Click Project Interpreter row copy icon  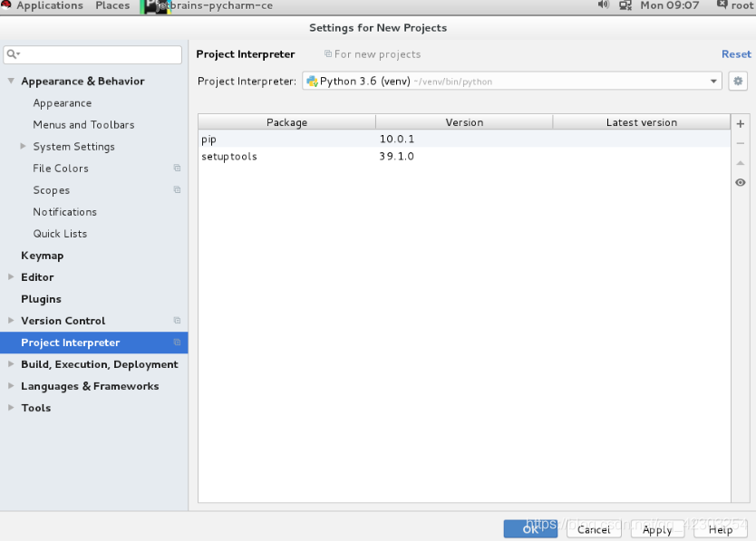tap(177, 343)
